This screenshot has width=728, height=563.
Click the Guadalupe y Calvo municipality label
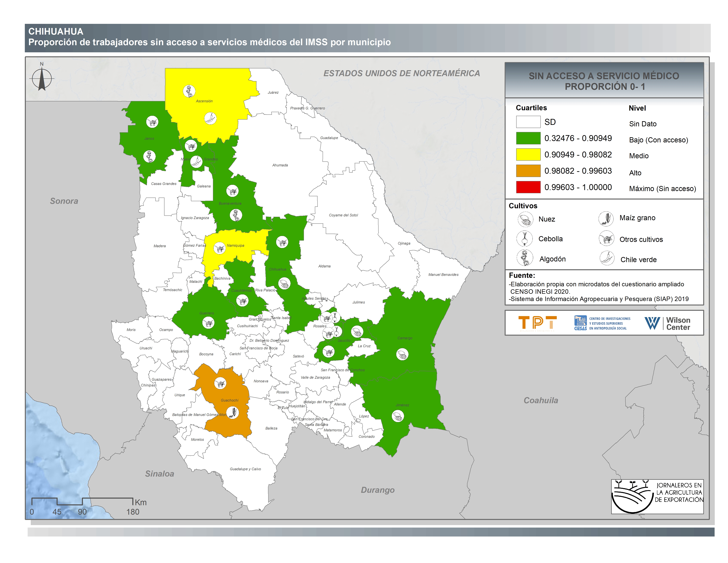245,469
